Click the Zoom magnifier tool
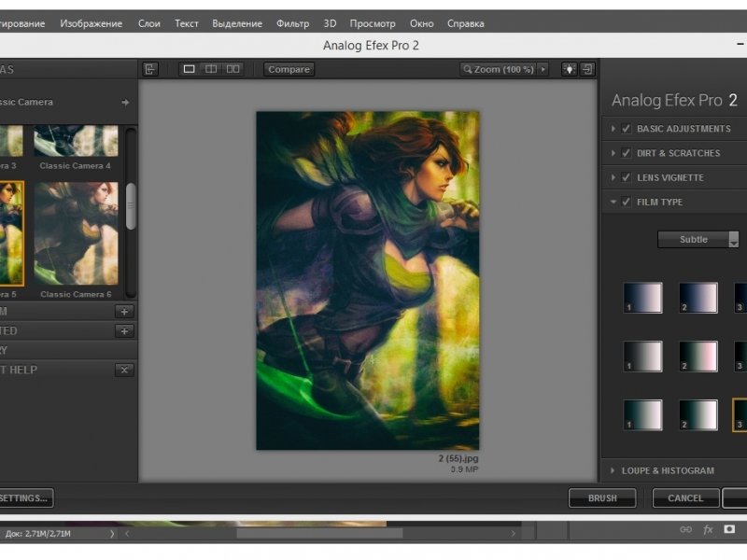 tap(468, 69)
